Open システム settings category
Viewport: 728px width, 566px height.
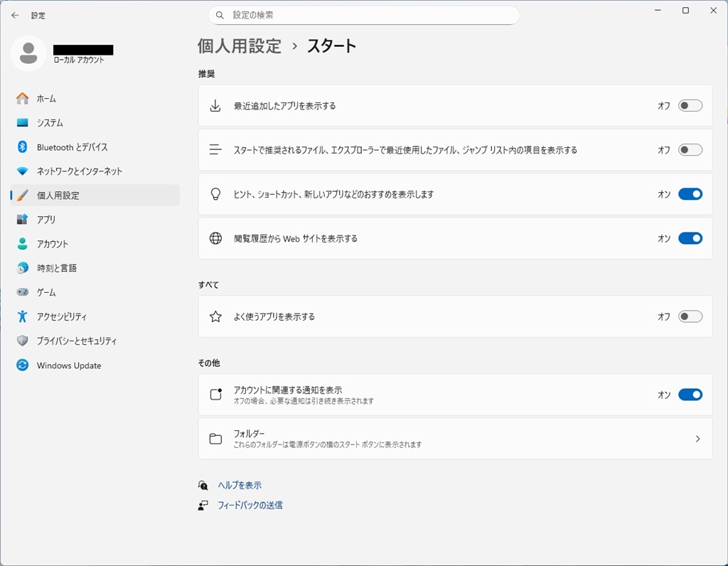pyautogui.click(x=50, y=123)
